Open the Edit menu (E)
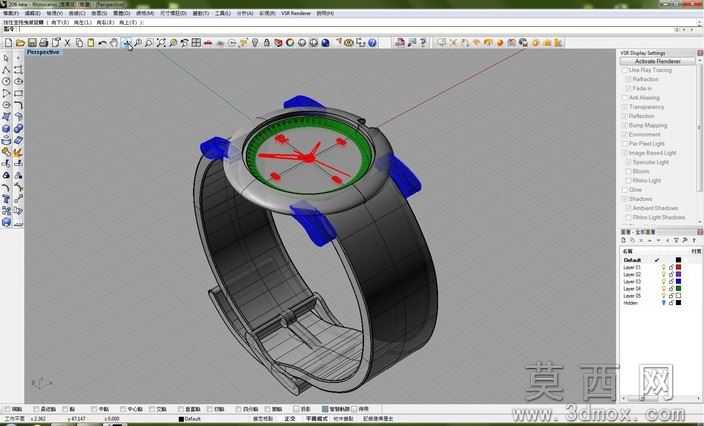 [33, 13]
